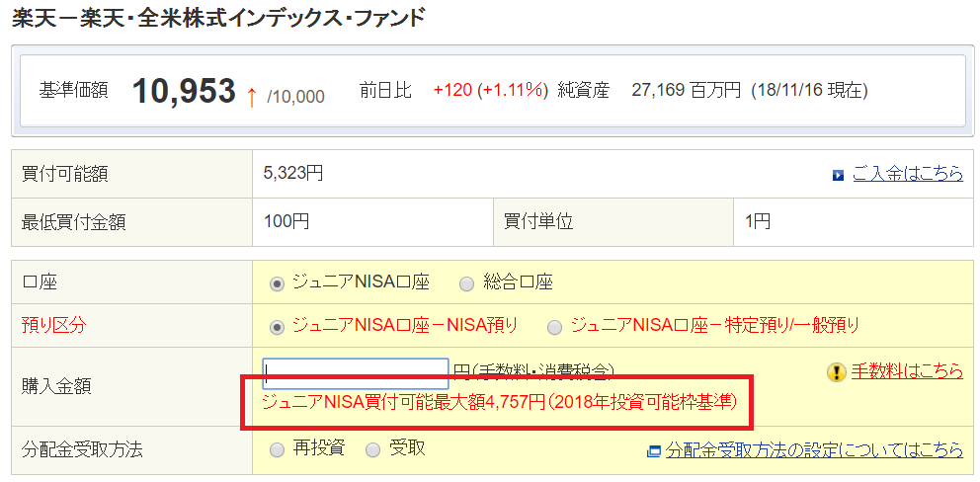The width and height of the screenshot is (980, 482).
Task: Click the 買付単位 value 1円
Action: [758, 220]
